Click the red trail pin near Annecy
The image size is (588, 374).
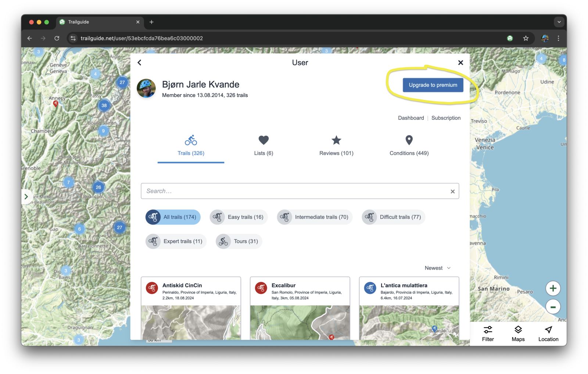pos(55,104)
